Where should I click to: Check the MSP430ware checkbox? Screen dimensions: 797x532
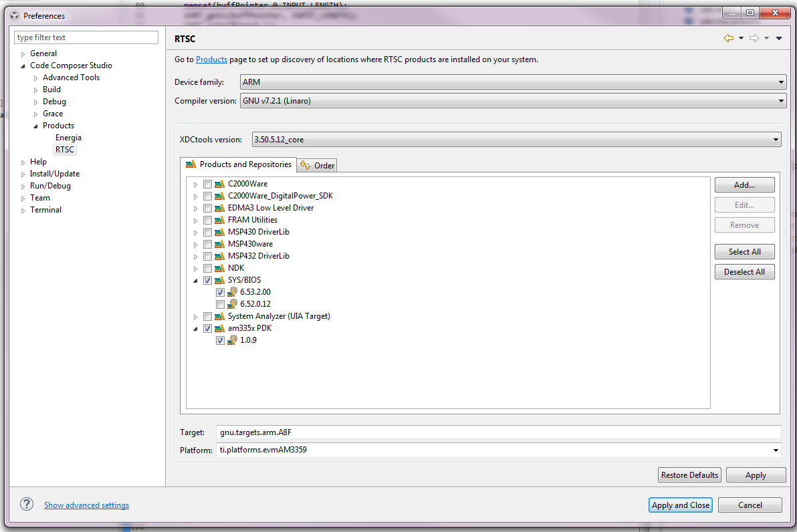[x=207, y=244]
